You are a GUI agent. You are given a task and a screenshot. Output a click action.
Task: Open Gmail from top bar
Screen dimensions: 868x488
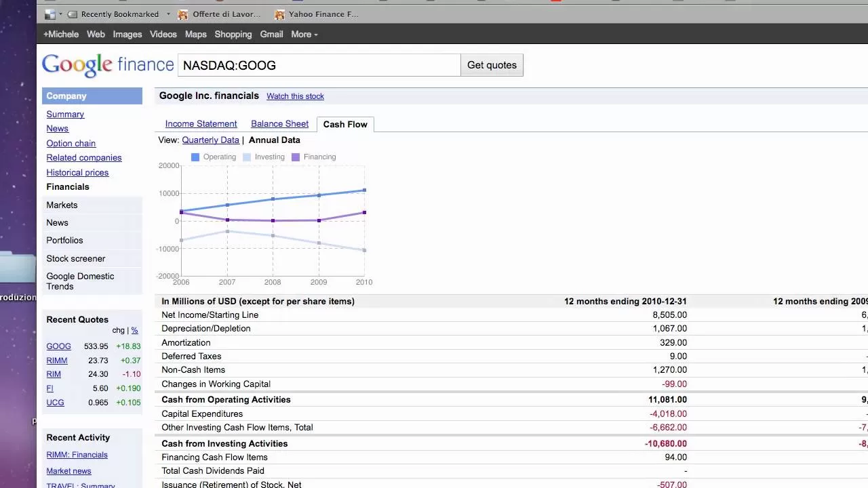(271, 34)
